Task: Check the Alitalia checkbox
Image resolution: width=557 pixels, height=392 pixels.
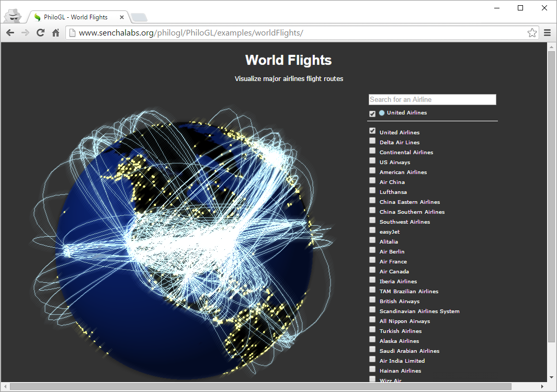Action: pyautogui.click(x=372, y=240)
